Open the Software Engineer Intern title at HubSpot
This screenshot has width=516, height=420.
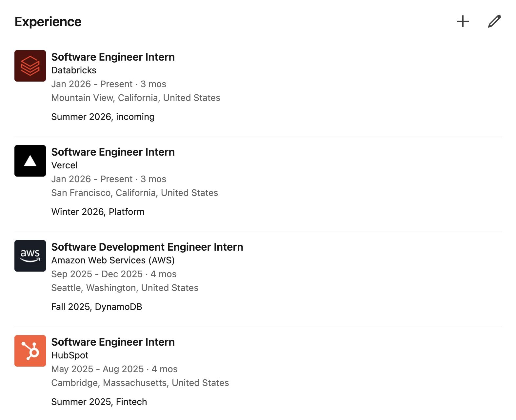pyautogui.click(x=113, y=342)
